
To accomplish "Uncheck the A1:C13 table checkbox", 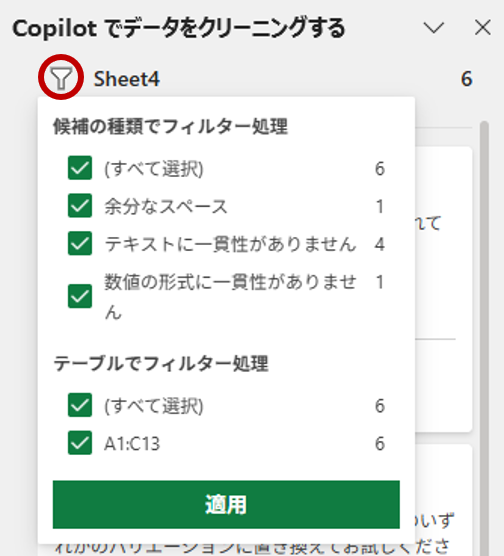I will click(80, 443).
